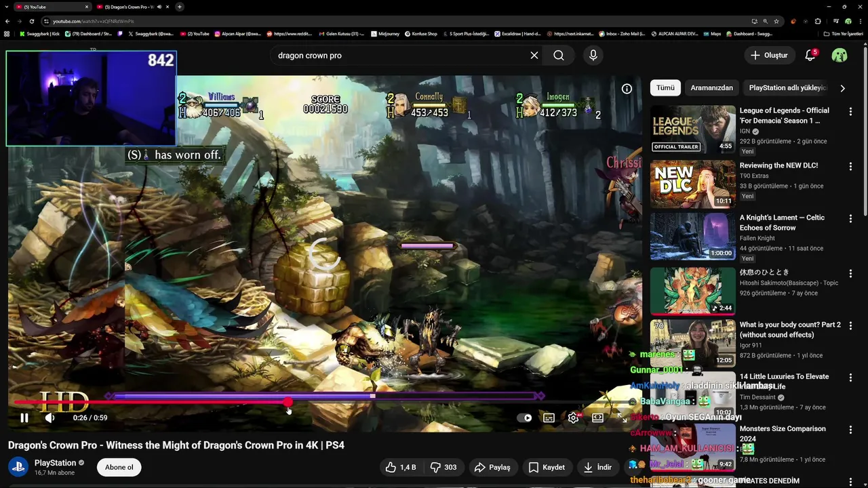The image size is (868, 488).
Task: Bookmark the page with the star icon
Action: click(776, 21)
